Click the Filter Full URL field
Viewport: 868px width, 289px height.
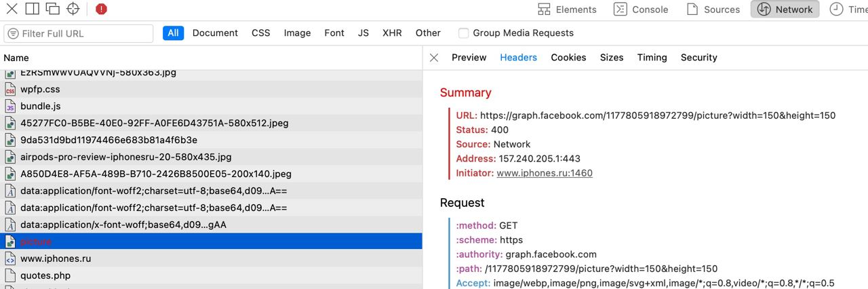pos(85,33)
